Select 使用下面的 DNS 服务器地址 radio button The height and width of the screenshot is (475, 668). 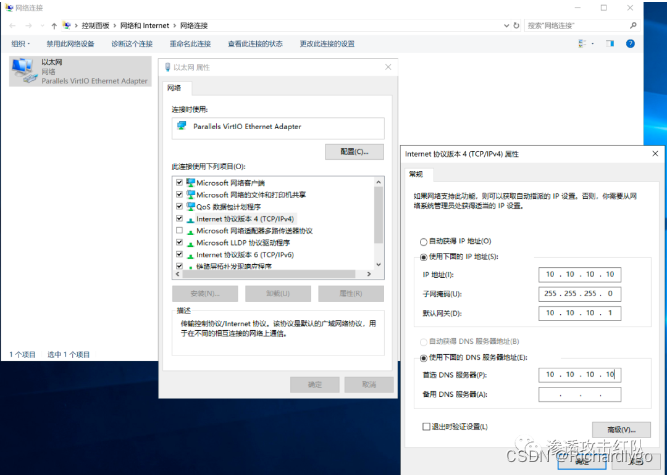pos(423,358)
